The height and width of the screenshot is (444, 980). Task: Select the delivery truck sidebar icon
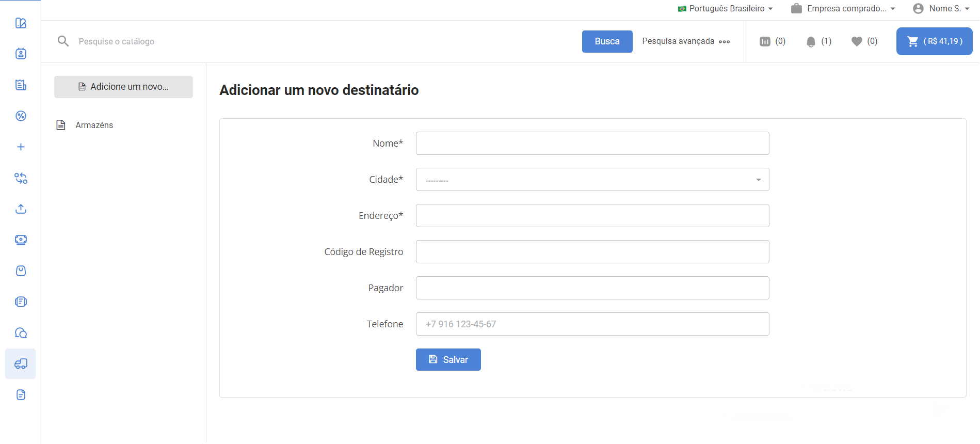21,364
